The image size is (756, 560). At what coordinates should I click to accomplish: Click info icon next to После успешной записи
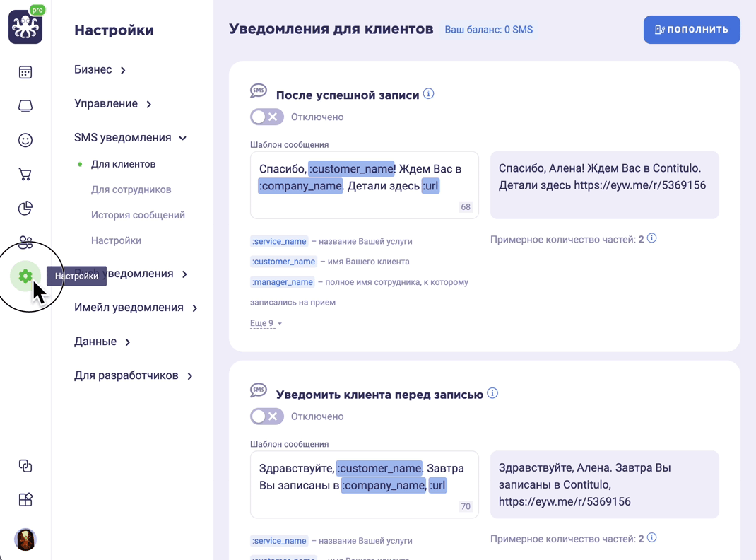[429, 93]
